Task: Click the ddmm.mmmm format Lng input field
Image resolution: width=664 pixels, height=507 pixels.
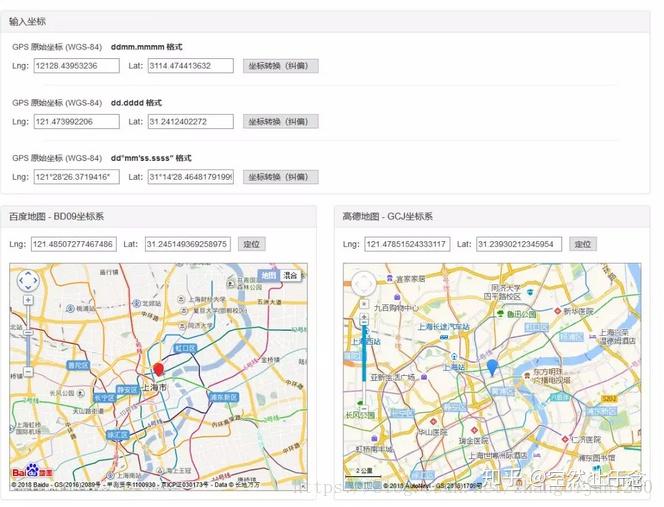Action: 77,66
